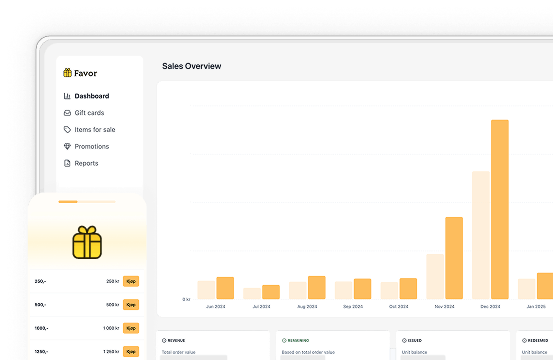Click the dark orange Sep 2024 bar

363,289
